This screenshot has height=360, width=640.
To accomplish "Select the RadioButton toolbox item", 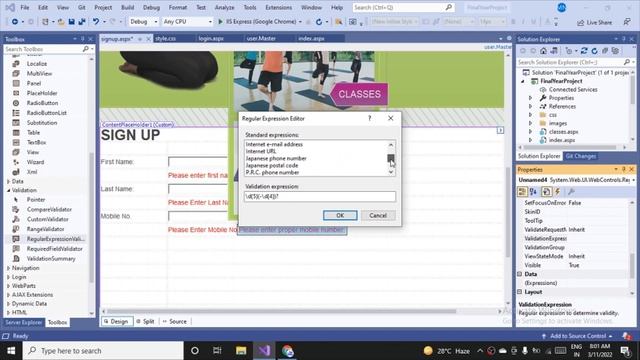I will click(x=42, y=103).
